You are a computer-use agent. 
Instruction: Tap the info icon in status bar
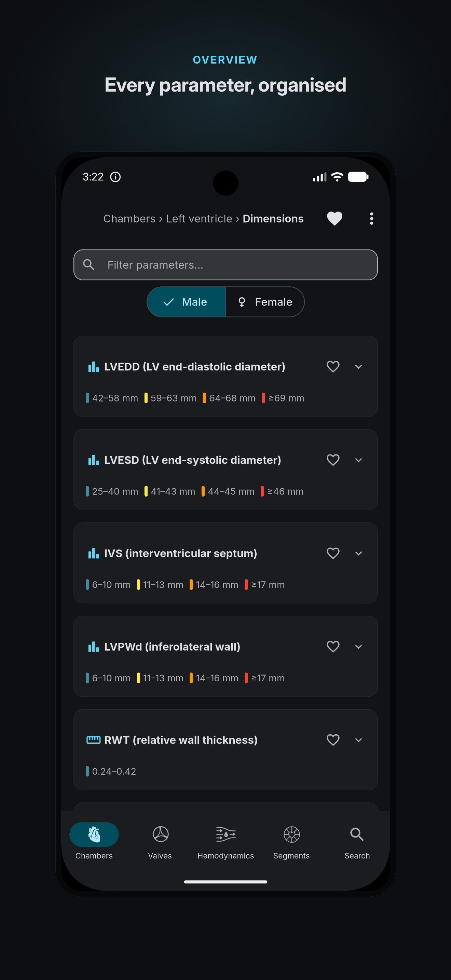115,177
